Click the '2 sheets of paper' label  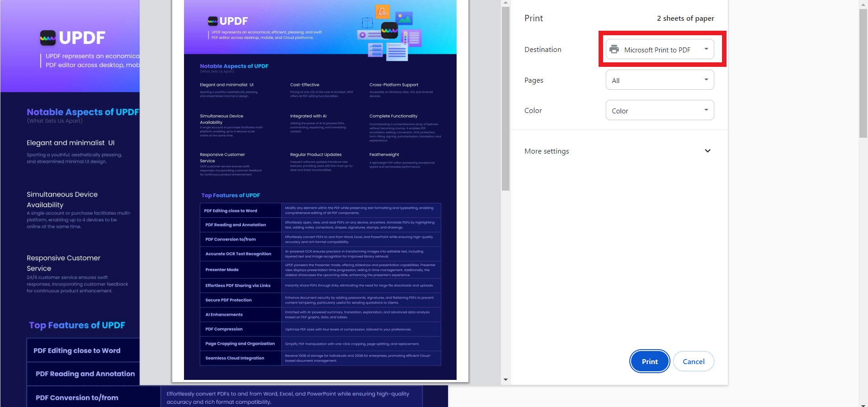point(685,18)
